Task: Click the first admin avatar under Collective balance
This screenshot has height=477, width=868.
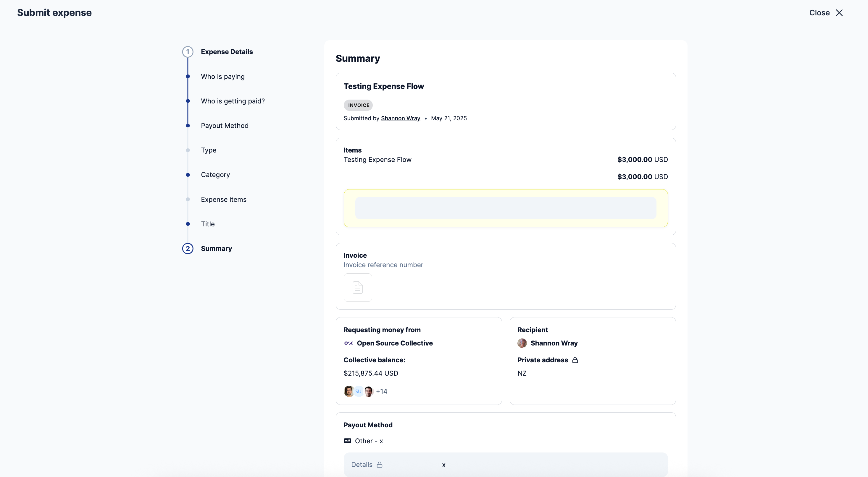Action: [x=349, y=391]
